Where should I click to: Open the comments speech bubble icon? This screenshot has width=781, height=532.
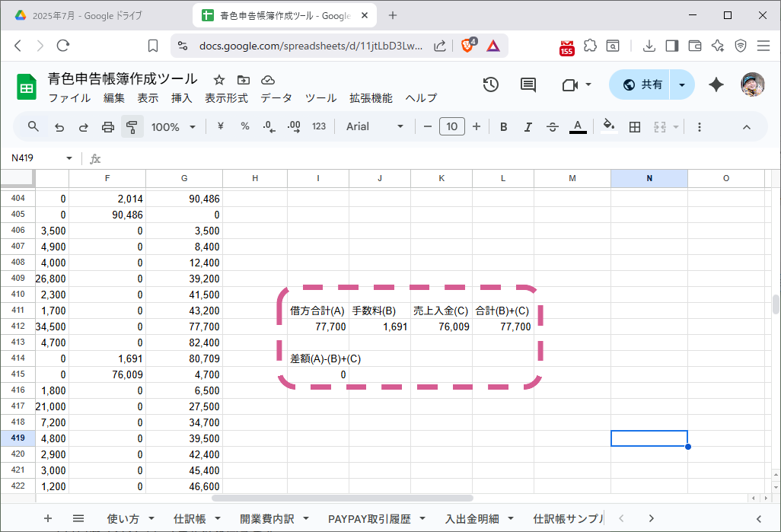pos(528,84)
